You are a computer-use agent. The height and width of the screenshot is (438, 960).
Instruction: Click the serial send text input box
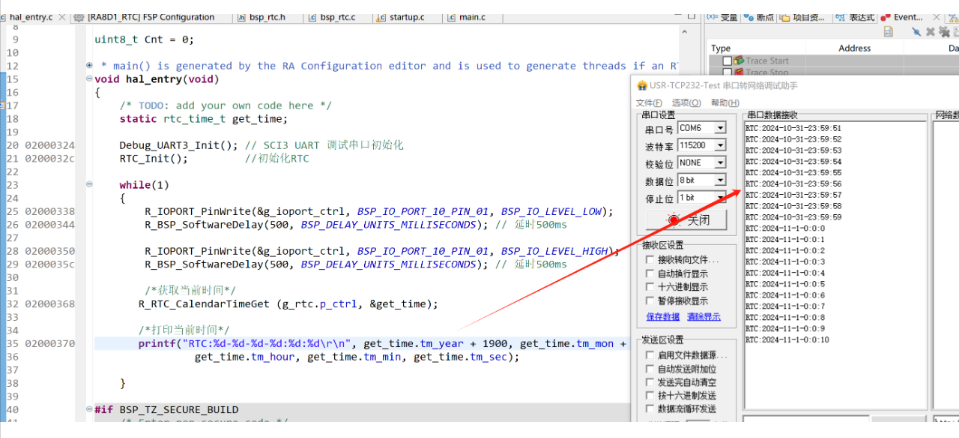pos(805,419)
